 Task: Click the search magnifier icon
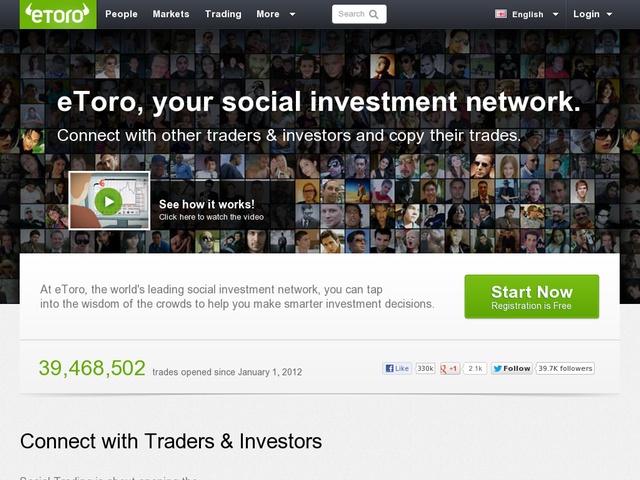(374, 14)
